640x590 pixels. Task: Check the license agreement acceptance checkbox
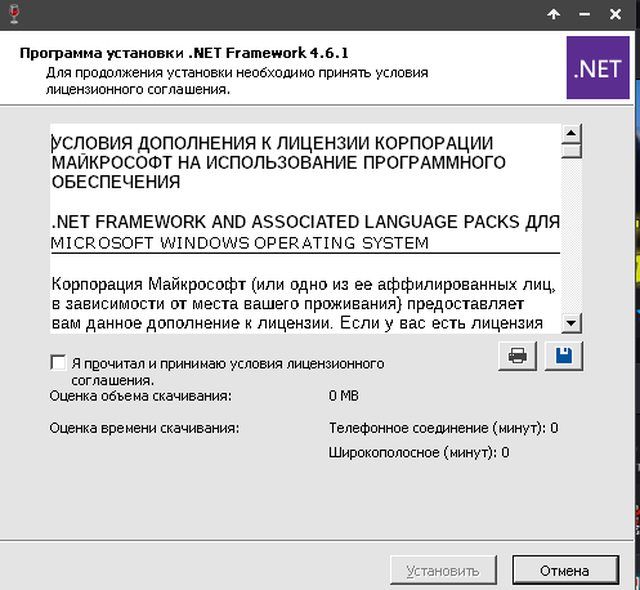click(58, 362)
